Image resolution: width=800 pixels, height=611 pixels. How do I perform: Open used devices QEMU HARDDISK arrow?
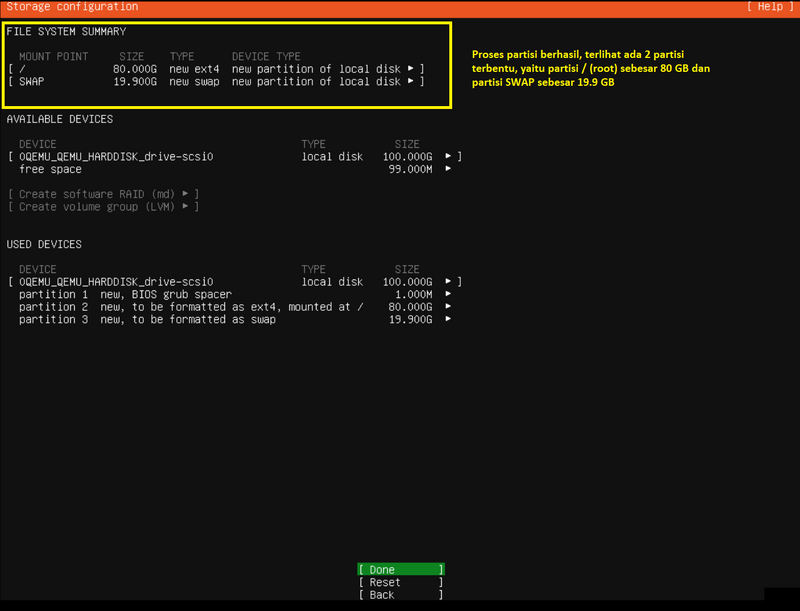point(448,282)
